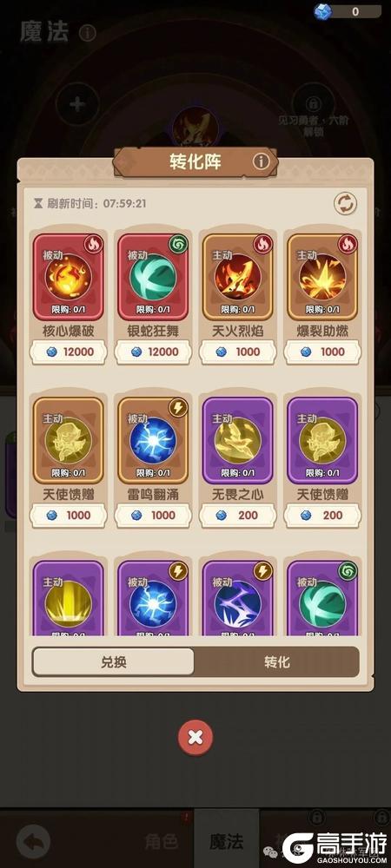The width and height of the screenshot is (391, 868).
Task: Tap the blue gem currency counter
Action: pos(348,11)
